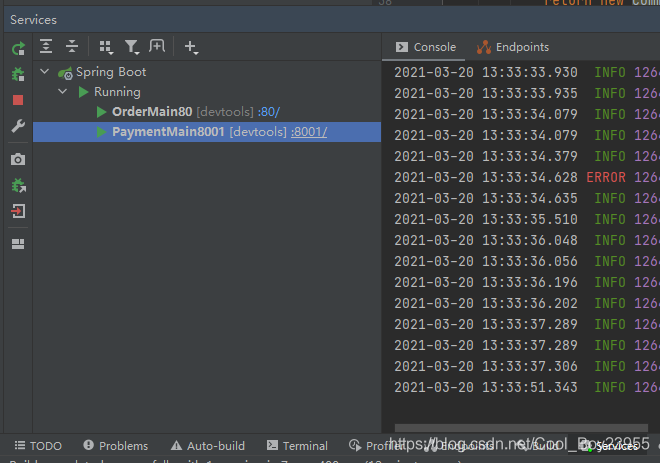This screenshot has height=463, width=660.
Task: Click the Rerun service icon
Action: pyautogui.click(x=18, y=49)
